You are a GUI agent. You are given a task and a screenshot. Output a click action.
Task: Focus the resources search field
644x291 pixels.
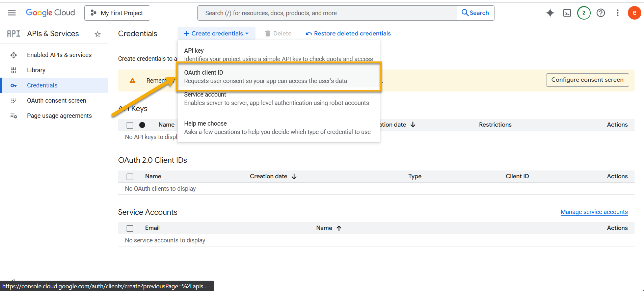(x=327, y=13)
